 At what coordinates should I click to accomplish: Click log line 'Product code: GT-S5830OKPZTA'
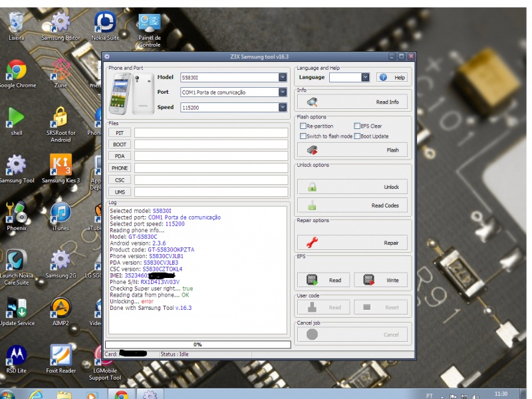(x=152, y=250)
